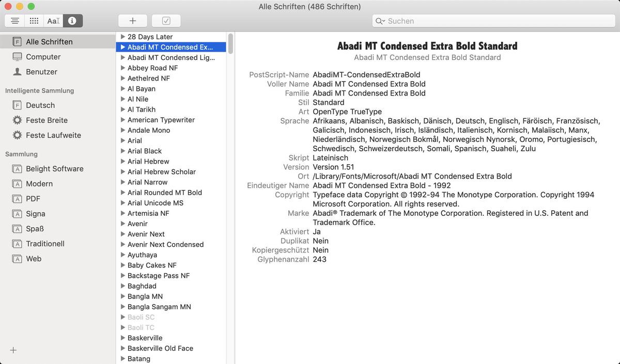This screenshot has width=620, height=364.
Task: Select the Baby Cakes NF font
Action: 171,265
